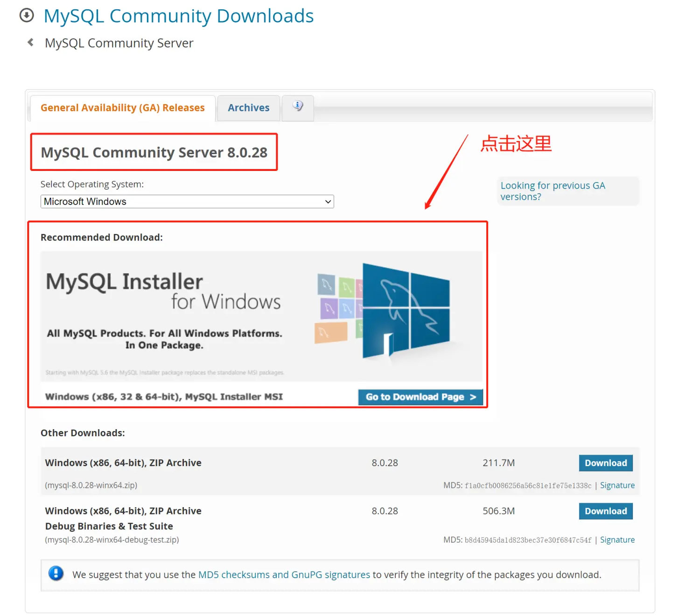This screenshot has width=700, height=615.
Task: Open Signature link for mysql-8.0.28-winx64.zip
Action: (x=617, y=486)
